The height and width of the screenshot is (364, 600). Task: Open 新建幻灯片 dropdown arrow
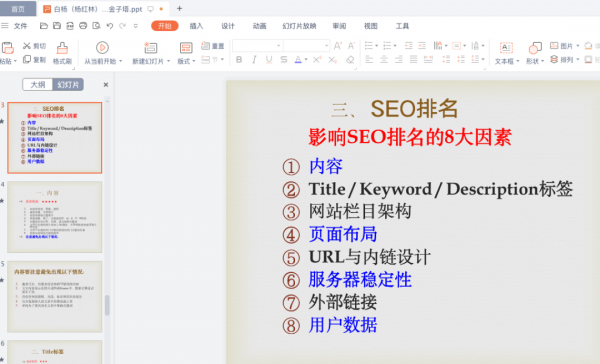click(x=168, y=61)
